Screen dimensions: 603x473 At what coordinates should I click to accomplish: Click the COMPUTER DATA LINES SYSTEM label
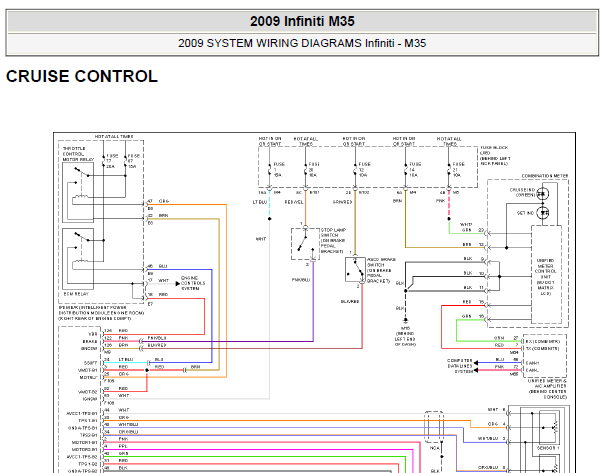459,366
